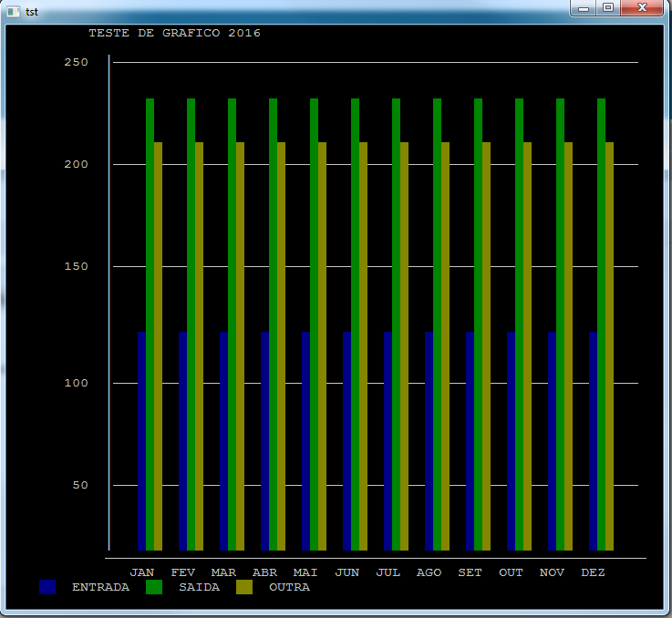Click the 250 value on the Y axis
Image resolution: width=672 pixels, height=618 pixels.
(76, 62)
